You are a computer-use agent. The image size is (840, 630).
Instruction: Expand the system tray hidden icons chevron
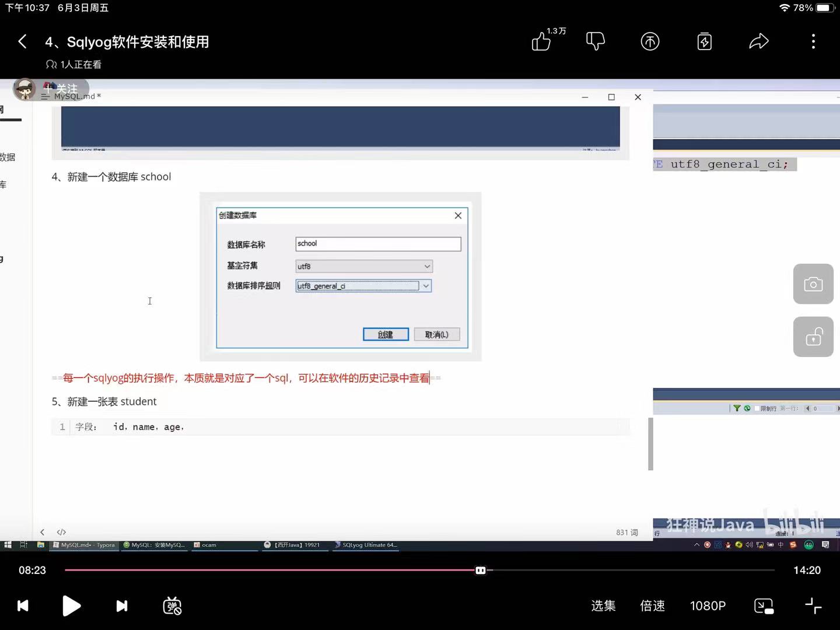pos(696,545)
